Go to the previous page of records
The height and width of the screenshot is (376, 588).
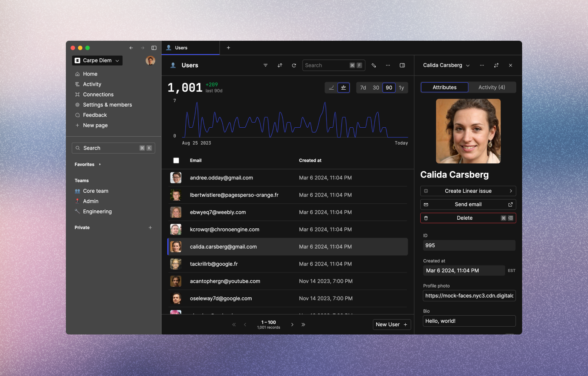tap(245, 325)
